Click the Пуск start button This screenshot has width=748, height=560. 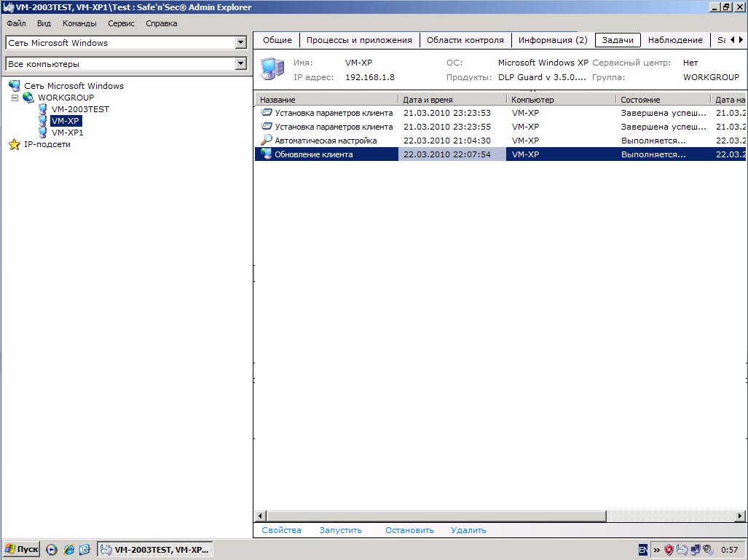click(21, 550)
